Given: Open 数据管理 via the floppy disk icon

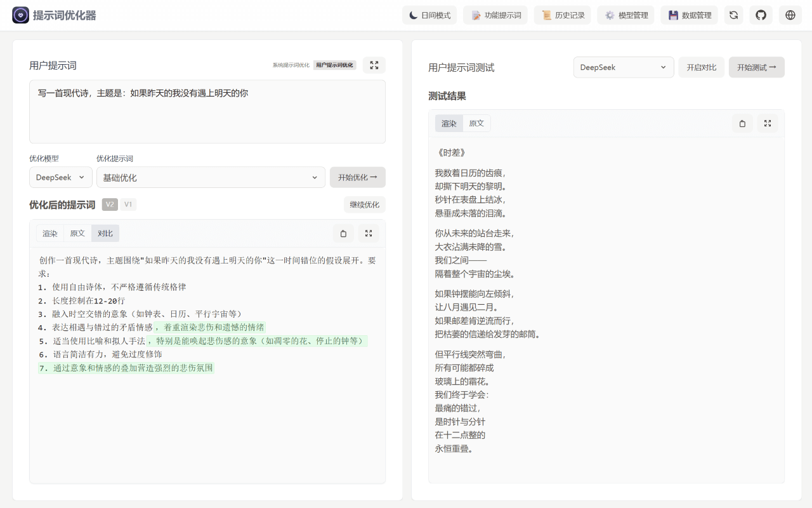Looking at the screenshot, I should (x=690, y=15).
